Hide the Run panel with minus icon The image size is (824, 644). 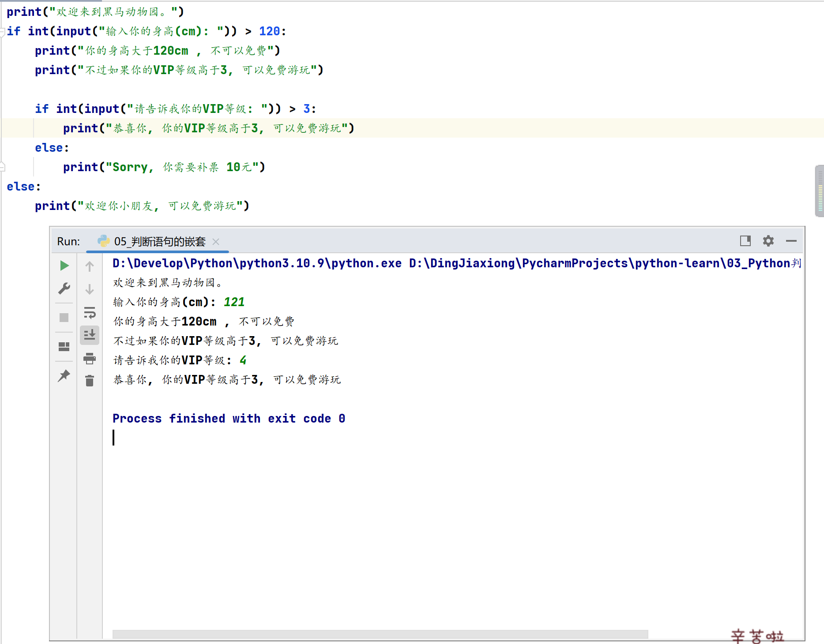(x=791, y=241)
